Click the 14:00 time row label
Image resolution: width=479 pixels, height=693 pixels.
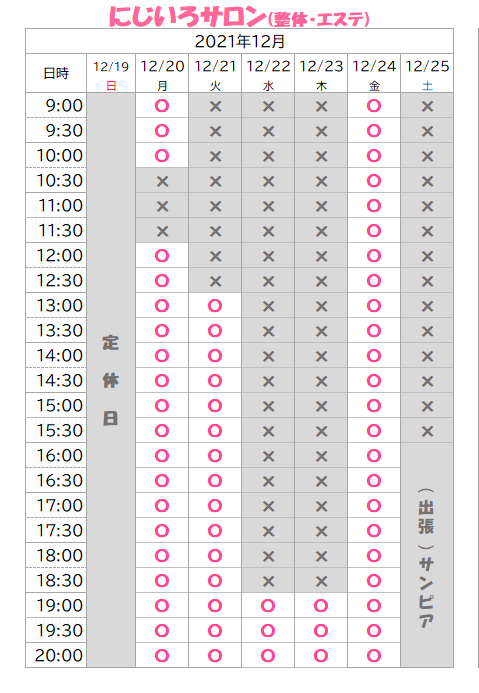click(56, 355)
